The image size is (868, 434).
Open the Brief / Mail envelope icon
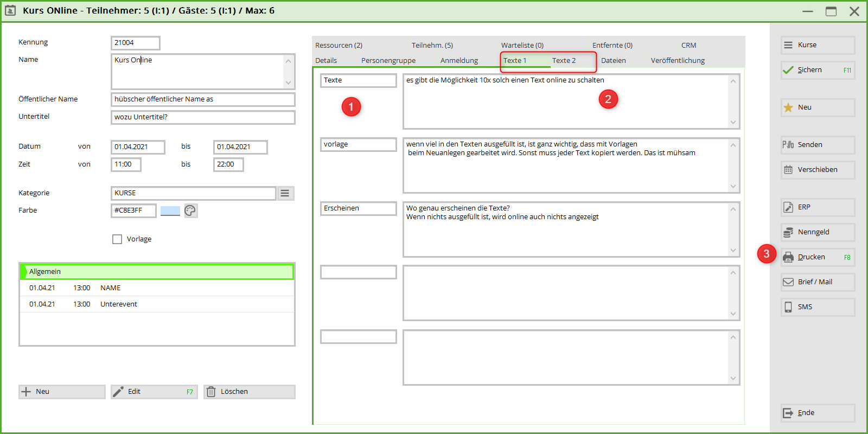[x=788, y=282]
